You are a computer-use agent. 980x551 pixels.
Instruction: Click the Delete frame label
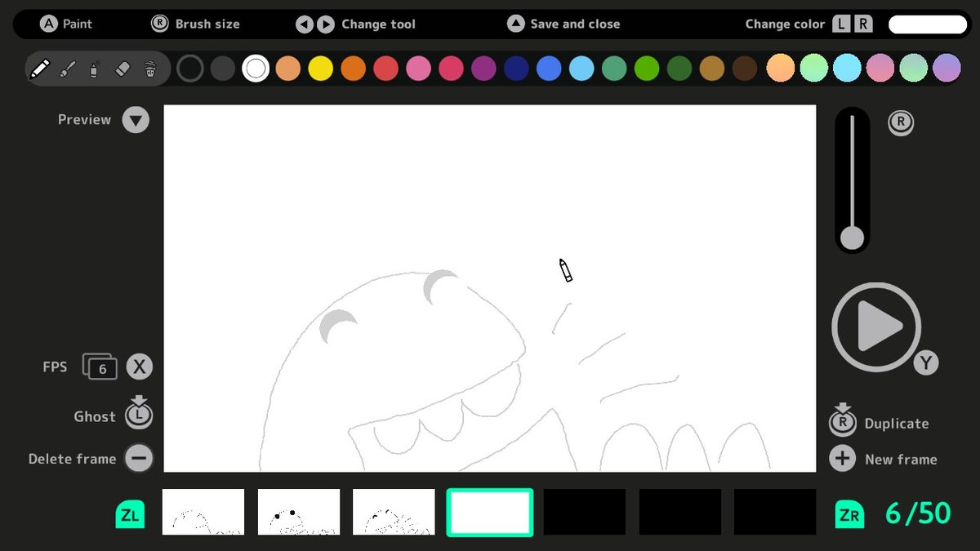72,459
